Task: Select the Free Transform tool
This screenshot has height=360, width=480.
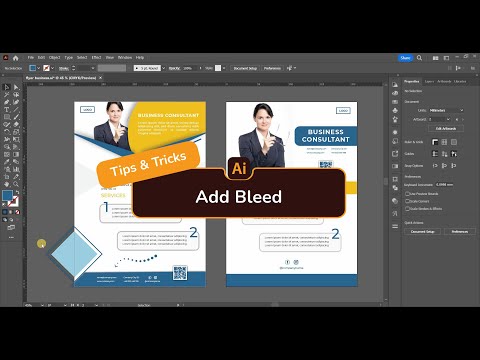Action: point(16,139)
